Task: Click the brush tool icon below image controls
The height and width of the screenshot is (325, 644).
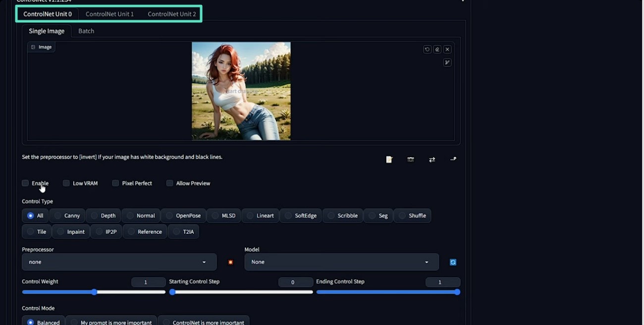Action: 447,62
